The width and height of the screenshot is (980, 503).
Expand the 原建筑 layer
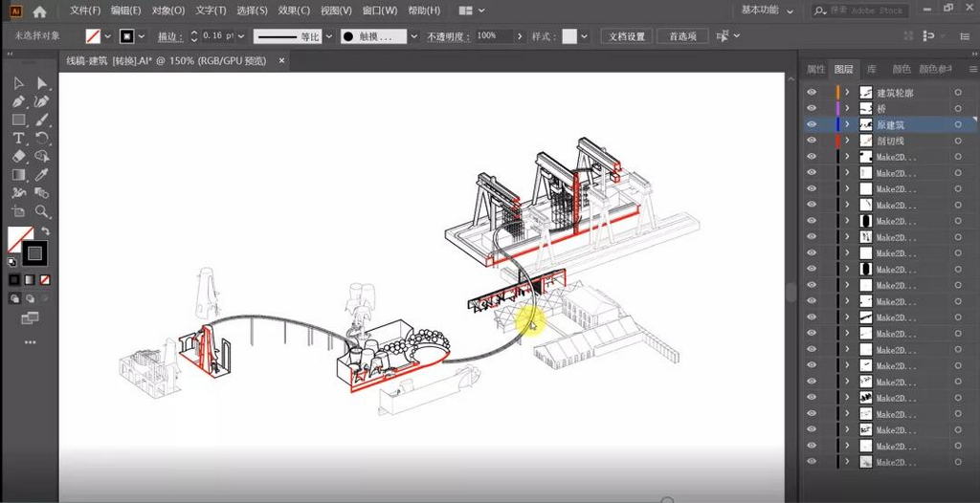pyautogui.click(x=847, y=124)
